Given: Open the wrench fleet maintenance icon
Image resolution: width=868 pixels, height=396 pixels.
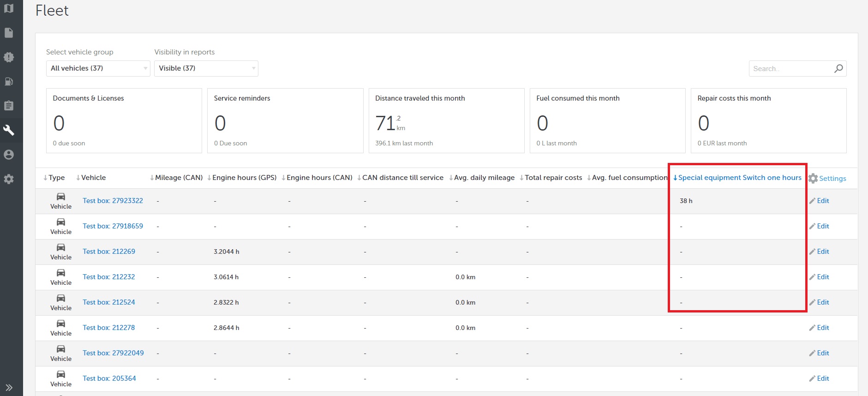Looking at the screenshot, I should (9, 130).
